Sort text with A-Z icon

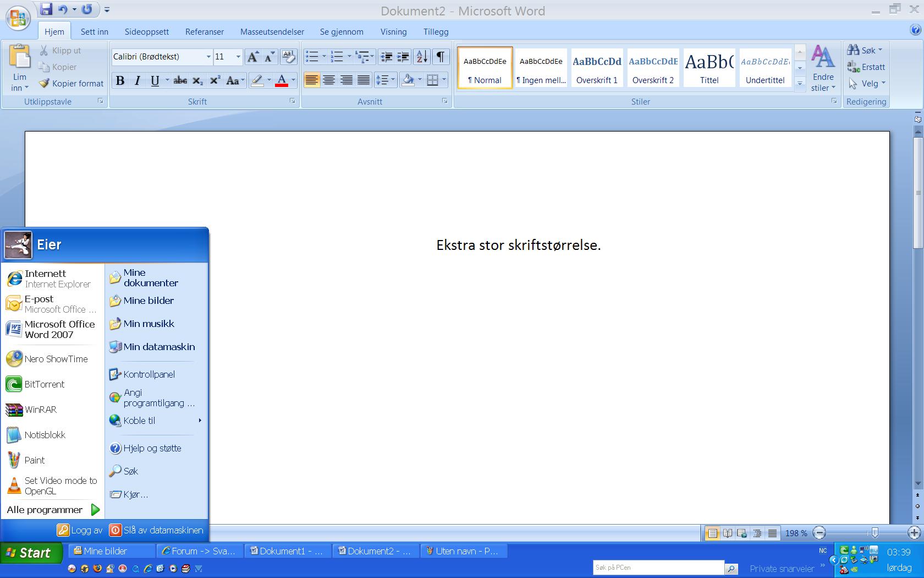click(x=422, y=57)
